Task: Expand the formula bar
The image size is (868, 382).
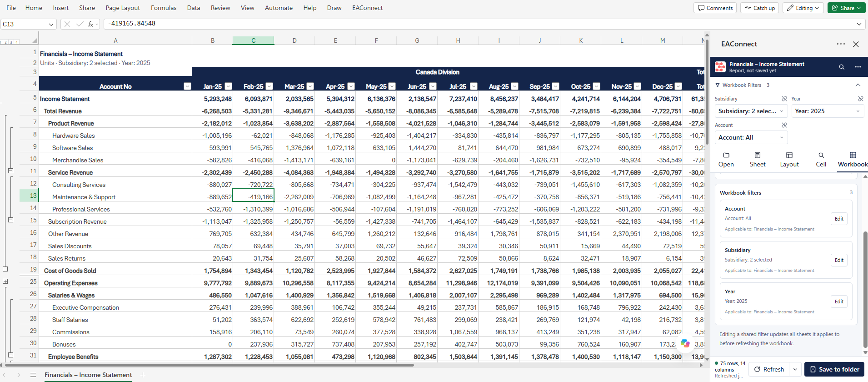Action: click(859, 24)
